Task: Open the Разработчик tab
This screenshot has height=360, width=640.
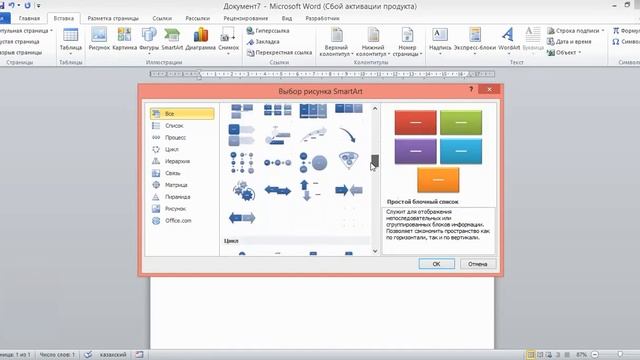Action: coord(322,18)
